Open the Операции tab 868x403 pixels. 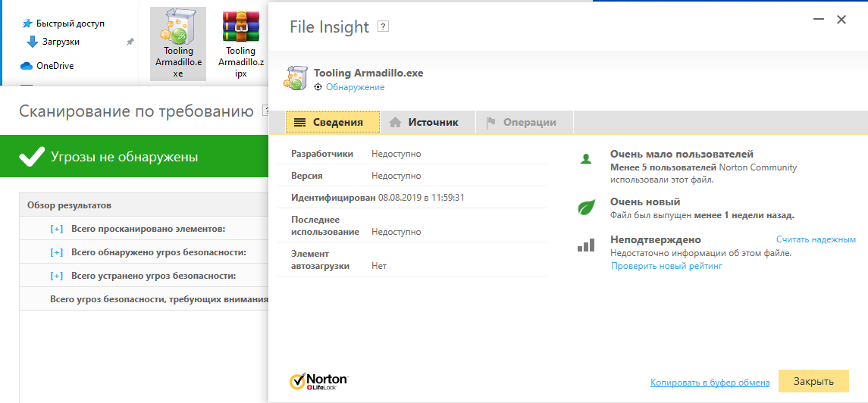(x=524, y=123)
